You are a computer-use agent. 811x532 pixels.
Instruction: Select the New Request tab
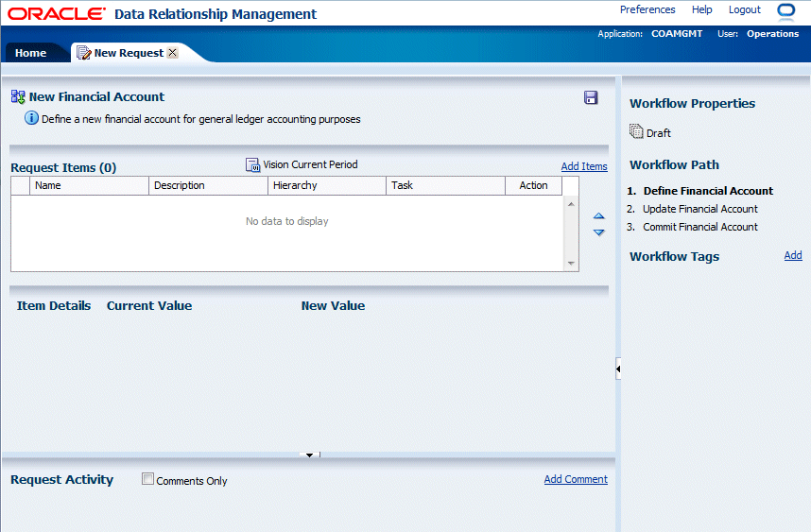(129, 53)
